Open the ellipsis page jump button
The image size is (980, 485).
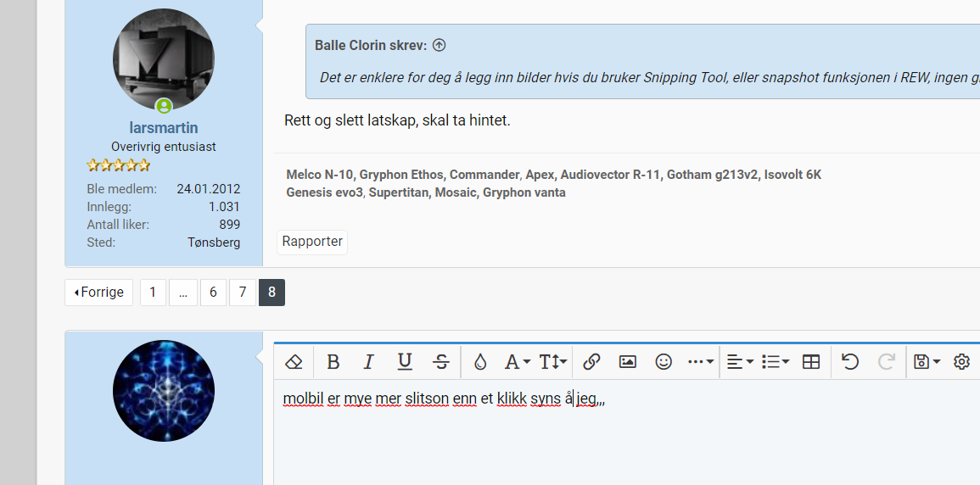(183, 293)
